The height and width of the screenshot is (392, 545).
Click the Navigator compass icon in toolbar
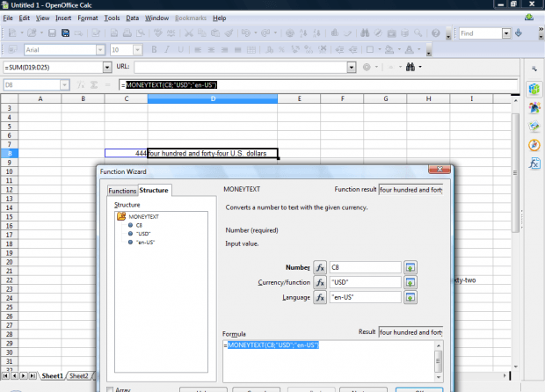[x=378, y=33]
